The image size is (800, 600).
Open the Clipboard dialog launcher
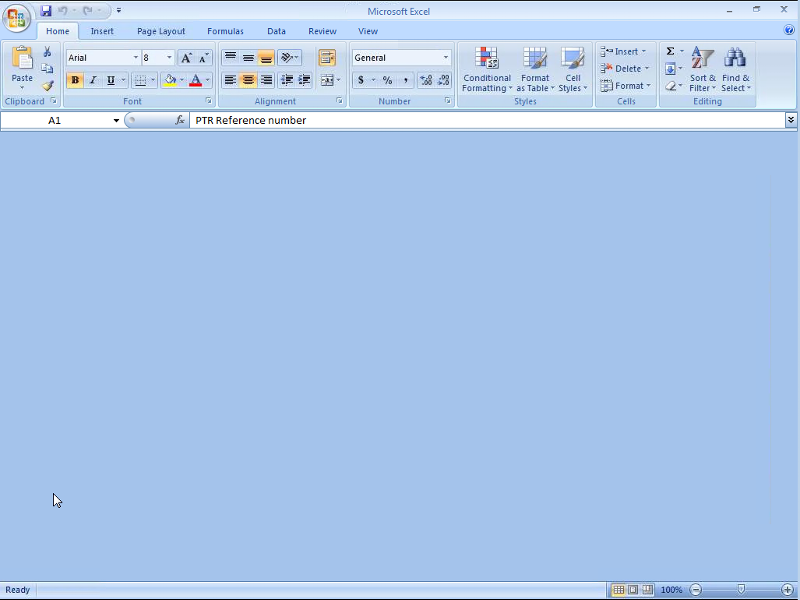(x=54, y=101)
